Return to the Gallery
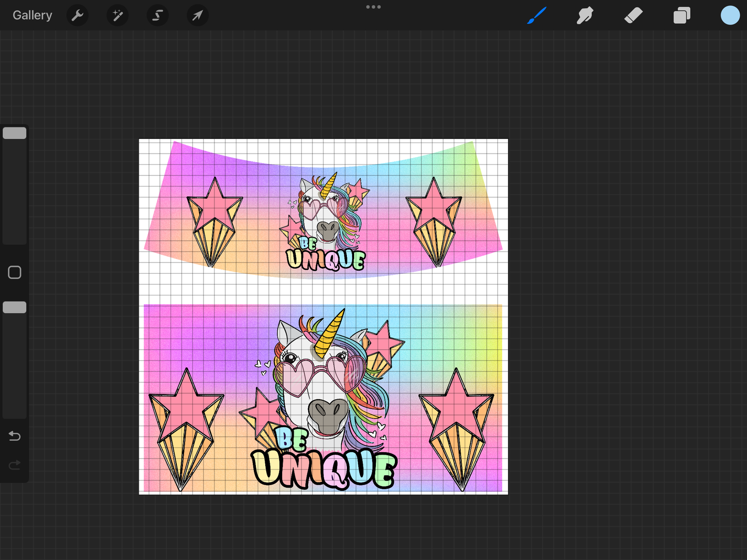The width and height of the screenshot is (747, 560). click(32, 15)
